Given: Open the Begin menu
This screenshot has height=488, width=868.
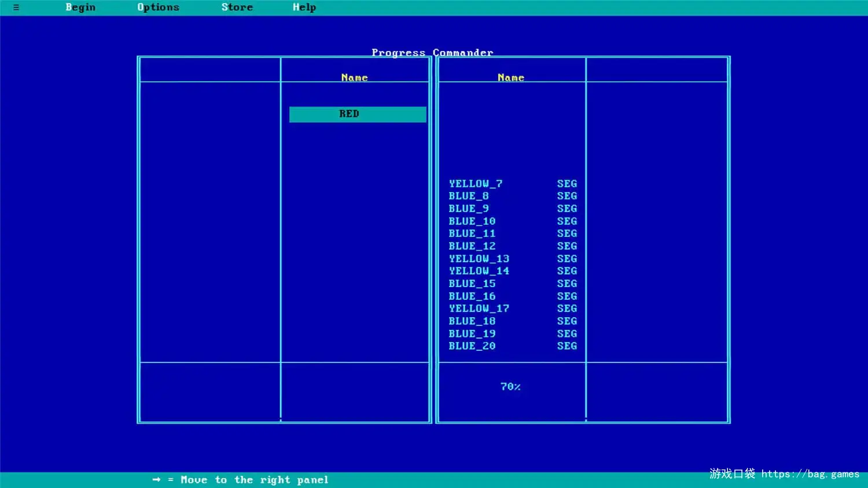Looking at the screenshot, I should [x=80, y=8].
